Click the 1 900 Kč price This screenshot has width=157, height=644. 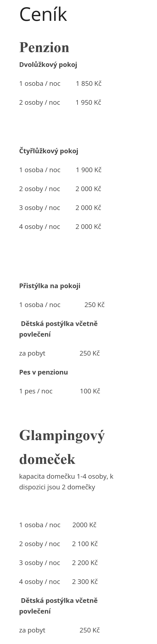[89, 170]
